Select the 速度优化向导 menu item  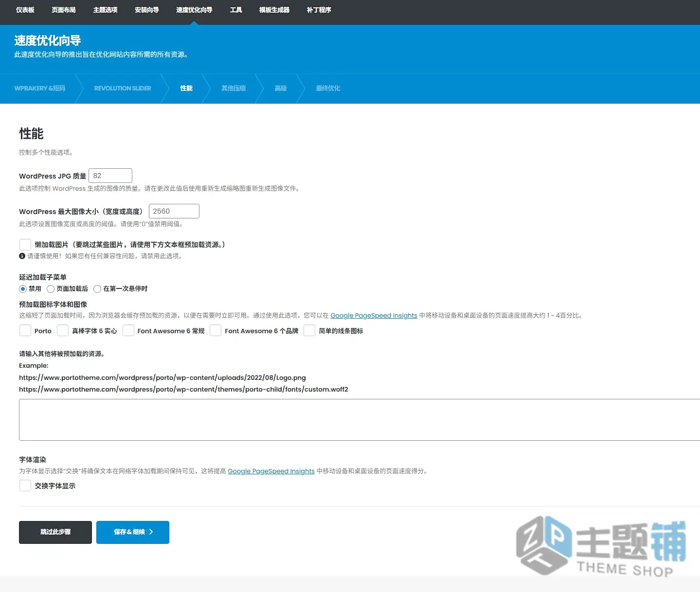(194, 10)
